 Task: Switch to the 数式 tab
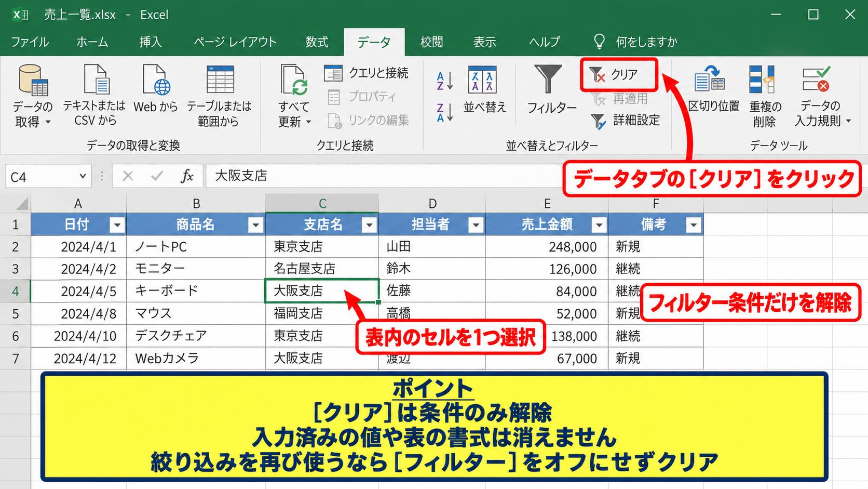click(x=317, y=42)
